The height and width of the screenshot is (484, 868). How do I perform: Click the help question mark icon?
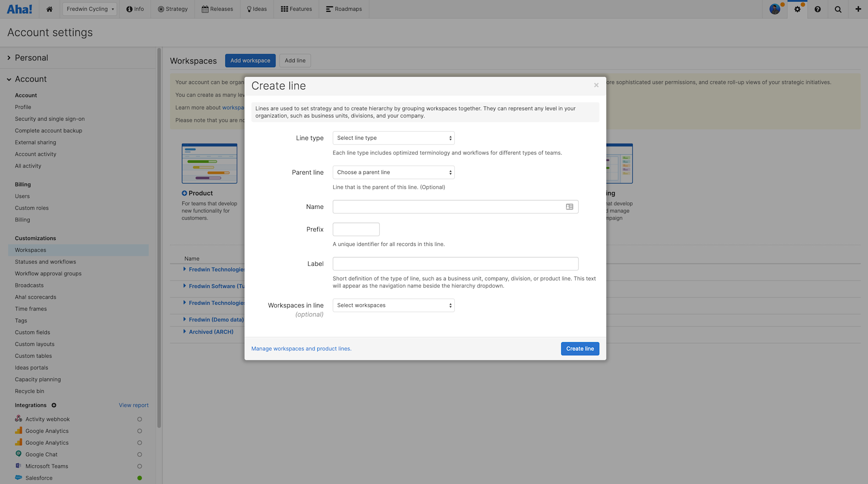coord(818,9)
